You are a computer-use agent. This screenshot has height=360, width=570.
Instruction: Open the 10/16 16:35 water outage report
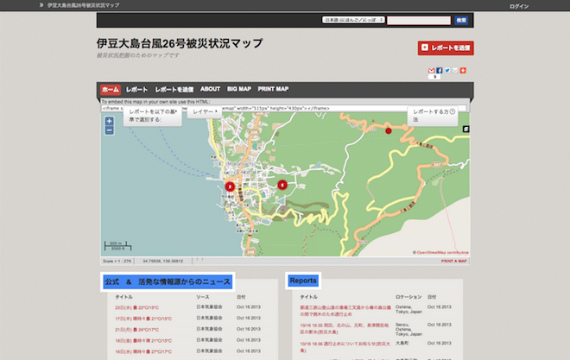pyautogui.click(x=344, y=328)
